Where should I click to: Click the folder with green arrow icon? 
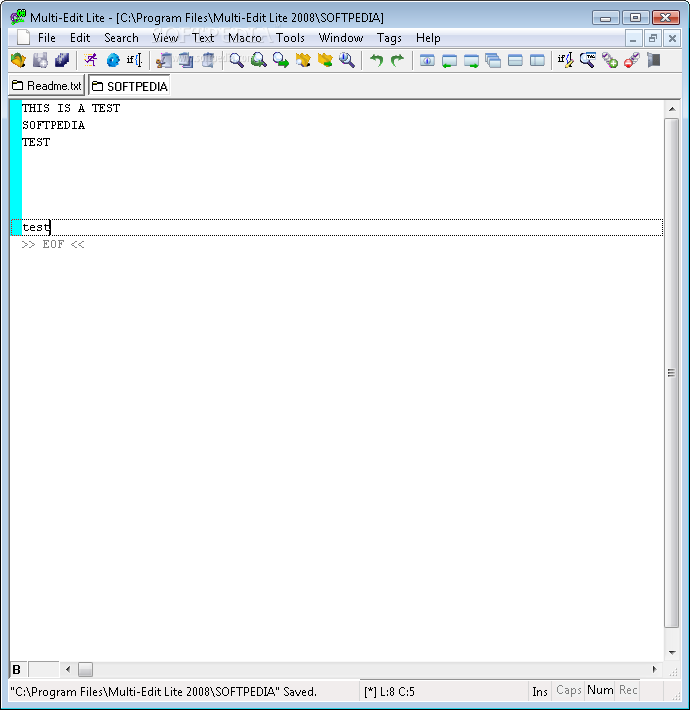tap(325, 60)
